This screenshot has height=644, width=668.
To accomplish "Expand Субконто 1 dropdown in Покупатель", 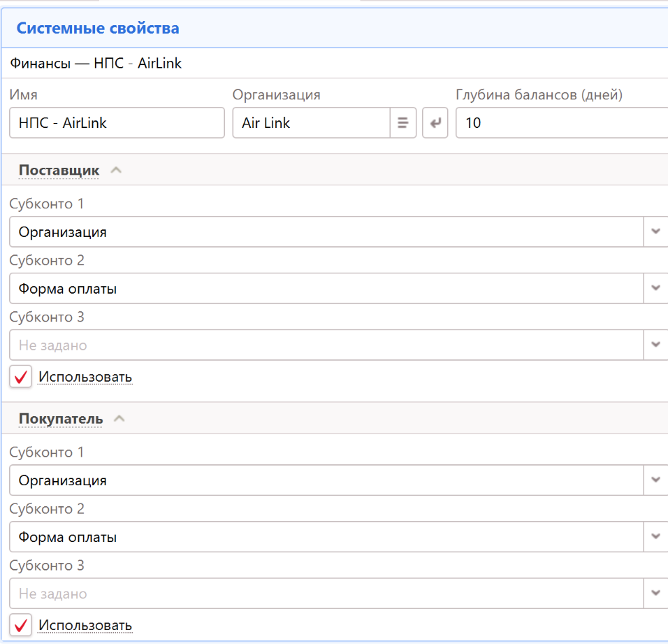I will click(x=655, y=480).
